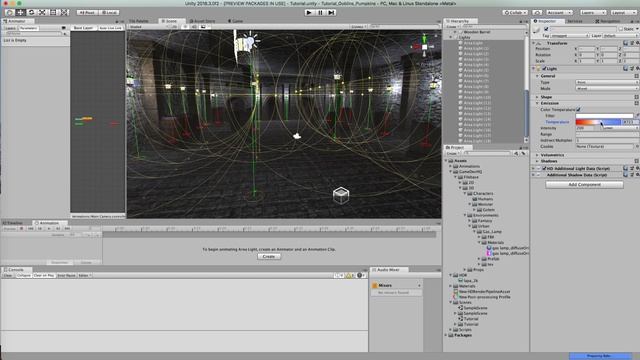Open the Gizmos dropdown
The image size is (640, 360).
(358, 27)
